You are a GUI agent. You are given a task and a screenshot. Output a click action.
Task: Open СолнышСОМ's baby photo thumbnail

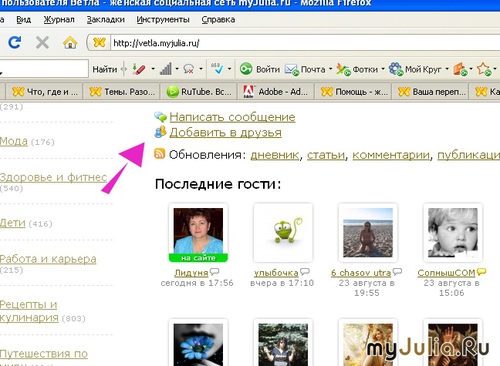tap(453, 233)
